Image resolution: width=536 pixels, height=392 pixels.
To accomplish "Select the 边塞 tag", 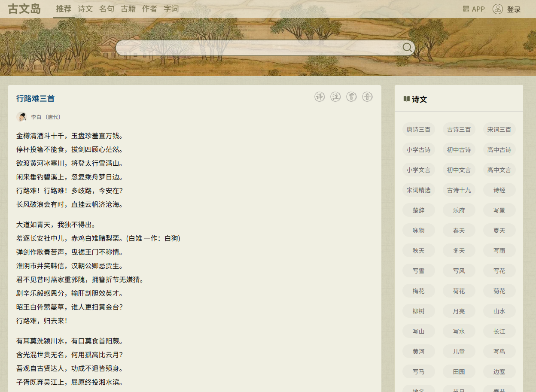I will 499,372.
